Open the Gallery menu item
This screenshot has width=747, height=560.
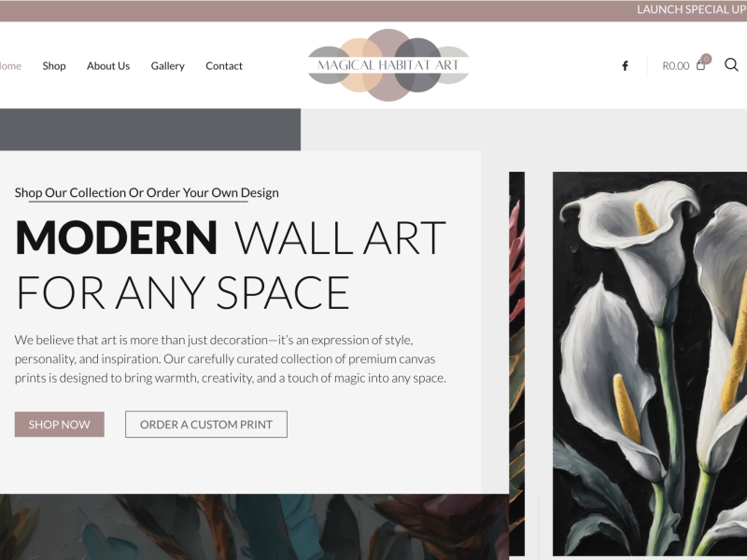pos(168,65)
